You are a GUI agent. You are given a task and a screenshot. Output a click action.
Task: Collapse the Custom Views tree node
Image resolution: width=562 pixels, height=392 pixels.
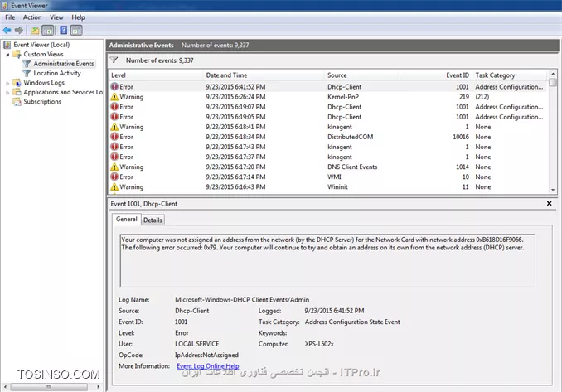(x=7, y=55)
